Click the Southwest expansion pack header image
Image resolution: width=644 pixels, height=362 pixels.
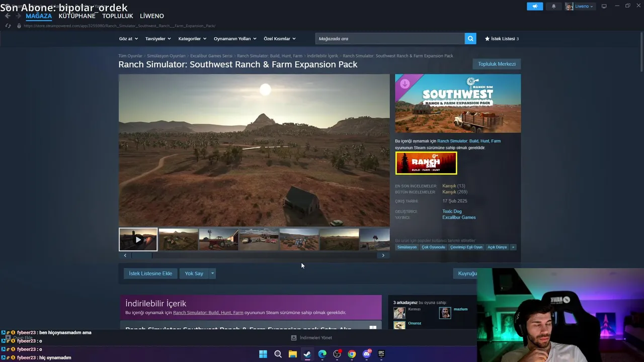[x=458, y=104]
